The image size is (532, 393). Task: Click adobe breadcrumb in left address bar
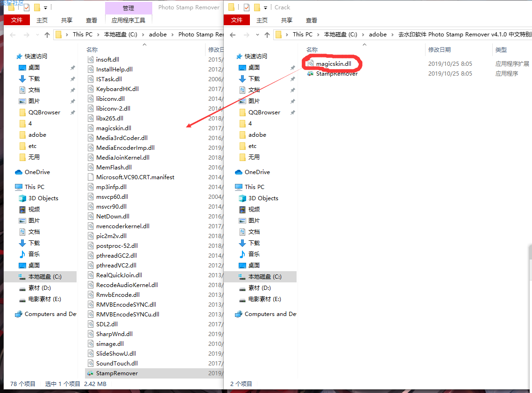point(158,35)
